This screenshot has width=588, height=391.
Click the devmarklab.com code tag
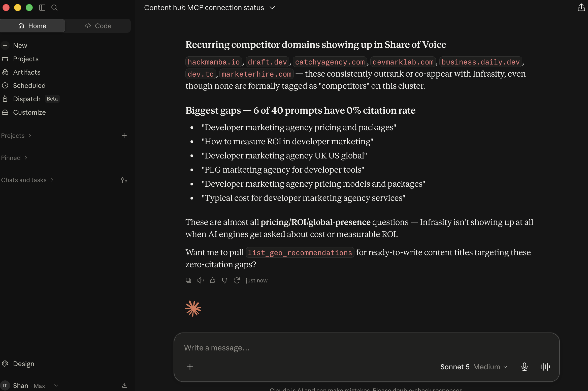click(x=403, y=62)
